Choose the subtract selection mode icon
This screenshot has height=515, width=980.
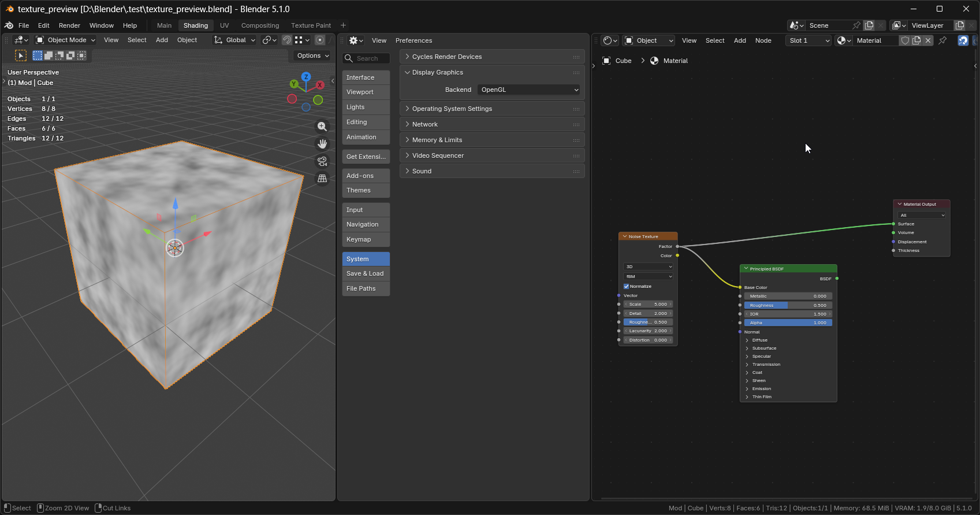[x=59, y=55]
